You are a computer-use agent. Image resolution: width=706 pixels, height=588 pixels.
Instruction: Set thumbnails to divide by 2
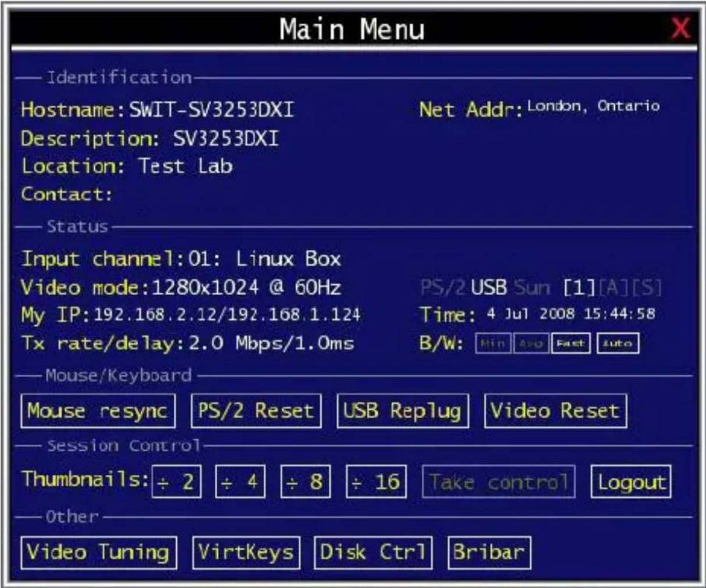(177, 481)
